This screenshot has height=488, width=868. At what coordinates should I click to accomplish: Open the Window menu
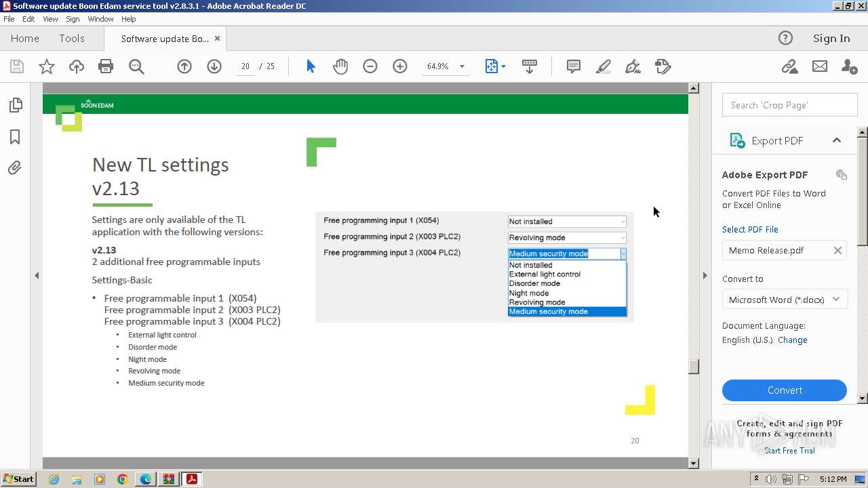click(100, 19)
